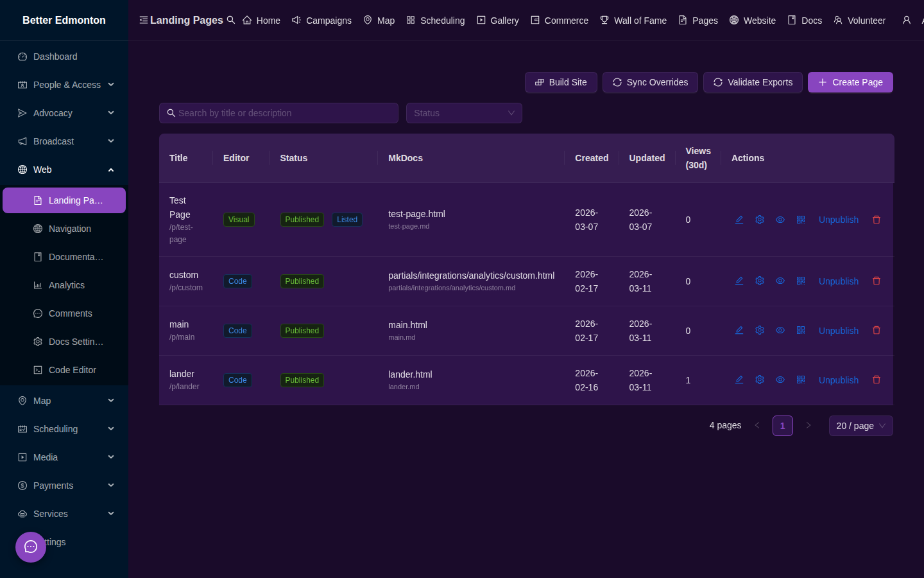
Task: Show QR code for lander page
Action: pos(801,380)
